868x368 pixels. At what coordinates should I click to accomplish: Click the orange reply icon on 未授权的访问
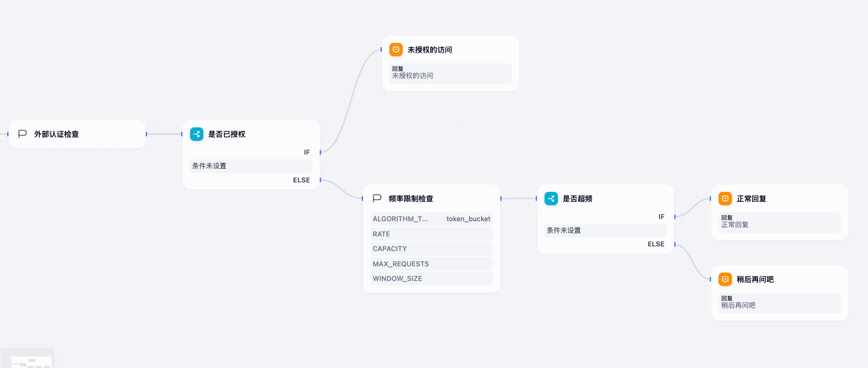pos(396,50)
